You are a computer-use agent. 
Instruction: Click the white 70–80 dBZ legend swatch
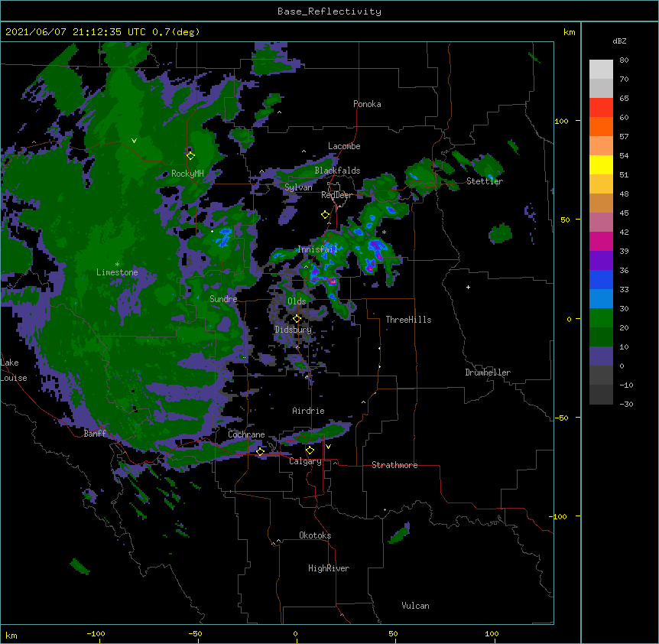click(601, 70)
